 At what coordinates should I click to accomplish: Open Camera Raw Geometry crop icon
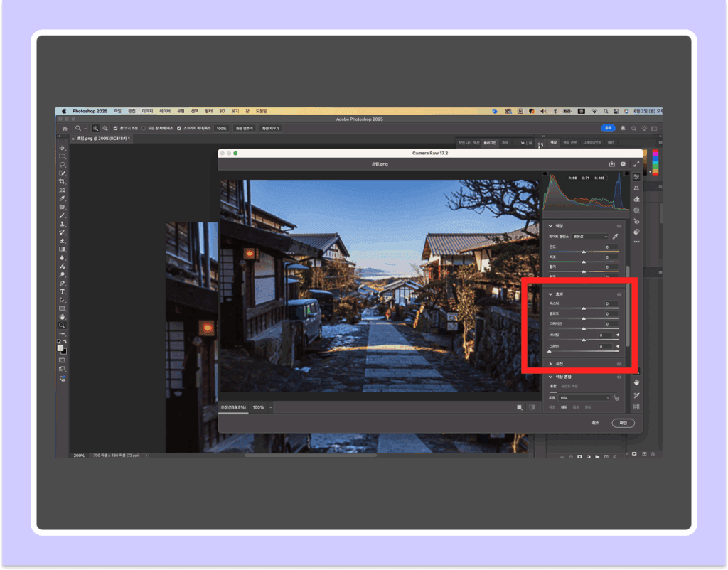click(636, 188)
